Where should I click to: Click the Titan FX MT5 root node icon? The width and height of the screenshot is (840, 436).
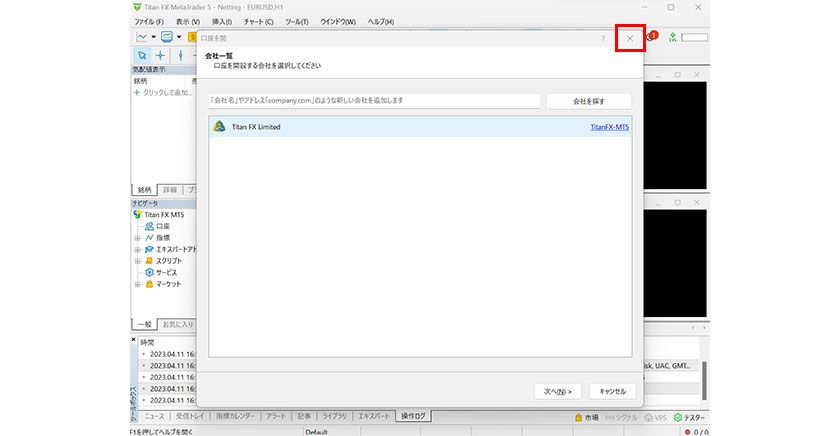pos(137,214)
